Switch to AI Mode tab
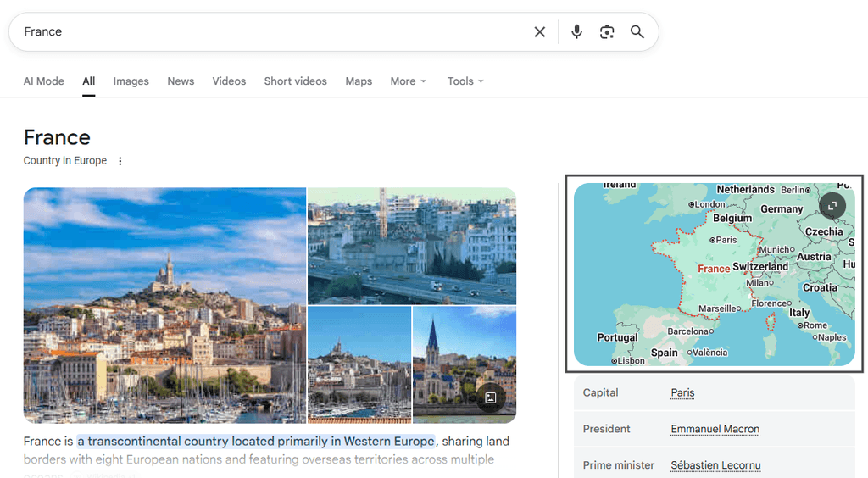The height and width of the screenshot is (478, 868). coord(44,81)
